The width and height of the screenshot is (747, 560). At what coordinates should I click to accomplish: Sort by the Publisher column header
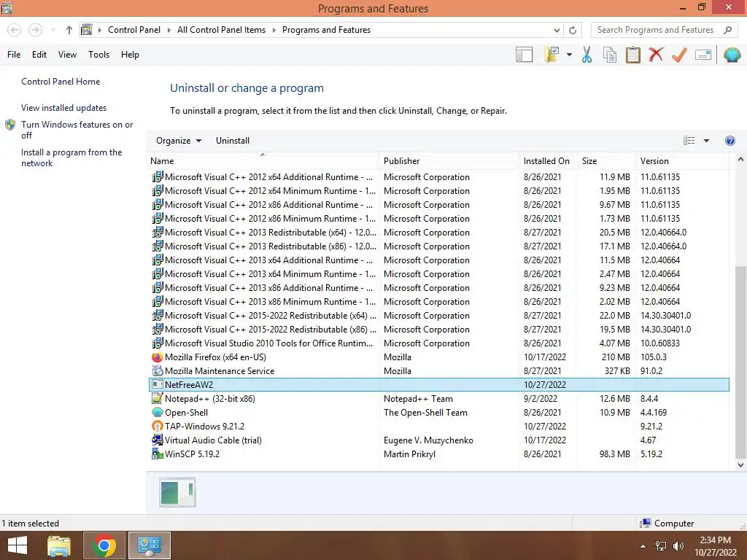449,161
